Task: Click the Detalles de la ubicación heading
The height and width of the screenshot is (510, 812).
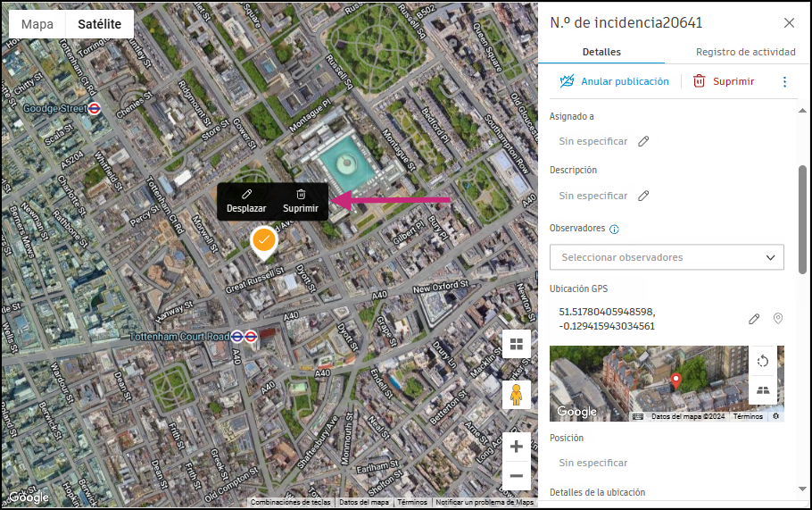Action: (597, 492)
